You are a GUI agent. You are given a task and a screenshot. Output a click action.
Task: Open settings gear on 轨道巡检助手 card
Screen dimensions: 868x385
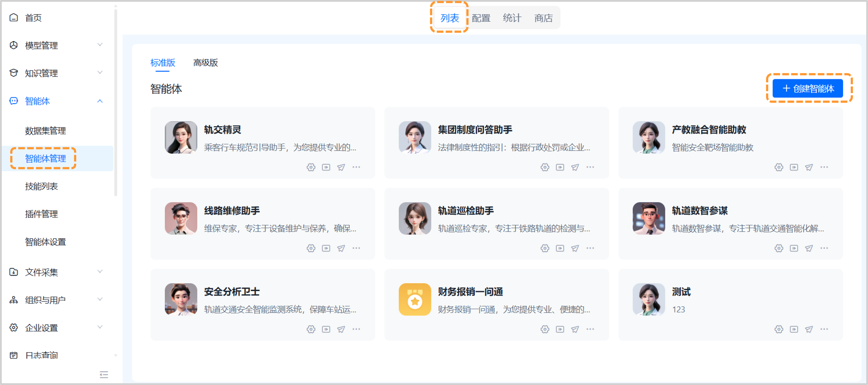click(x=545, y=248)
